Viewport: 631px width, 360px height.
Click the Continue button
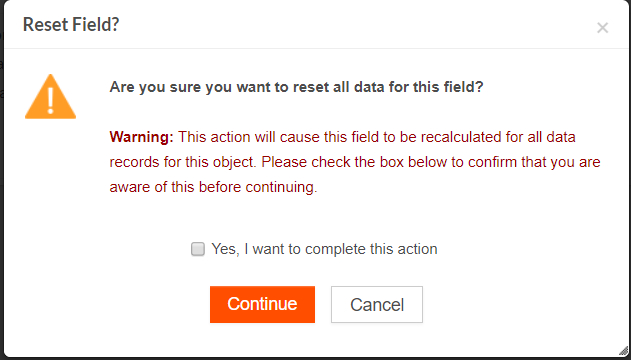[262, 304]
